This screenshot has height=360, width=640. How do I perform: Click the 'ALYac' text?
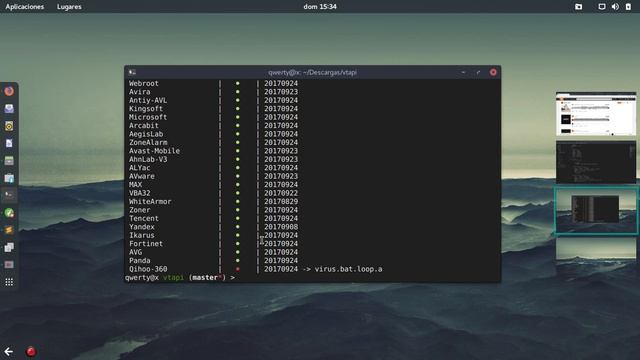point(140,168)
